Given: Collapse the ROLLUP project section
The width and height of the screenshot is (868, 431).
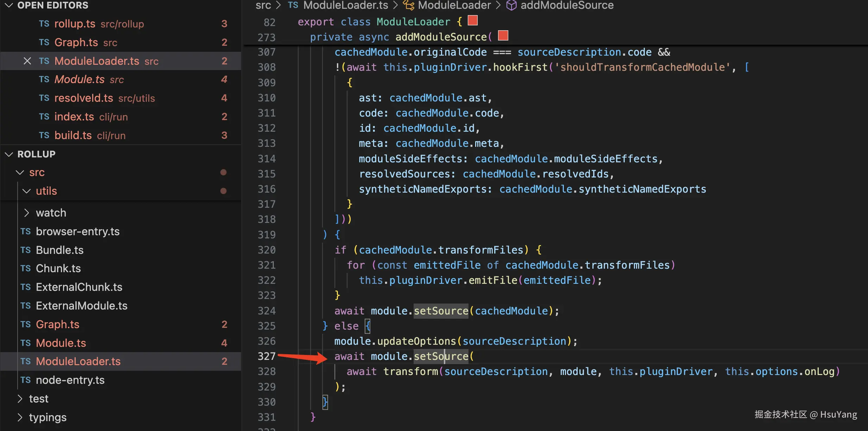Looking at the screenshot, I should tap(9, 154).
